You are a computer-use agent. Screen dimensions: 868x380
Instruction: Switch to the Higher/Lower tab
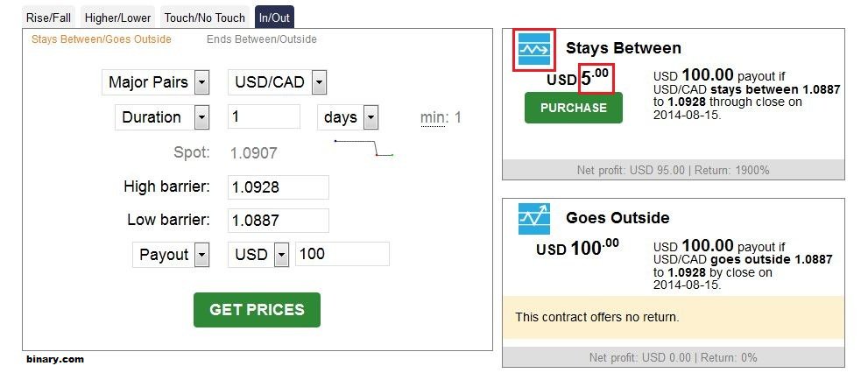tap(117, 18)
